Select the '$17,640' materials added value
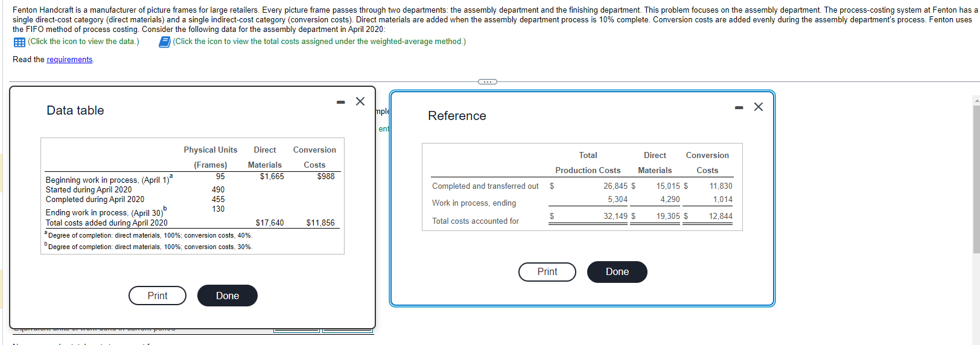The image size is (980, 345). pyautogui.click(x=270, y=223)
